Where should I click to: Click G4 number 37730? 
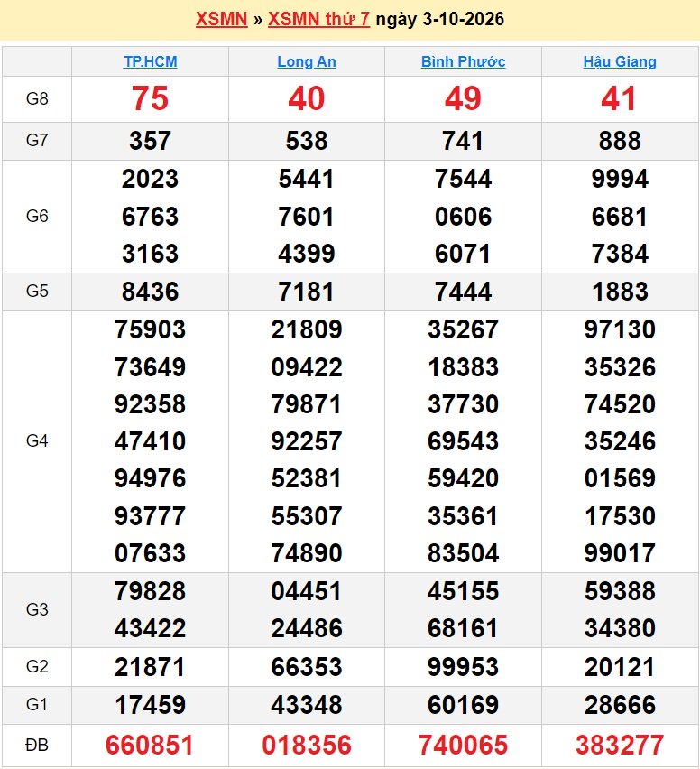click(464, 404)
